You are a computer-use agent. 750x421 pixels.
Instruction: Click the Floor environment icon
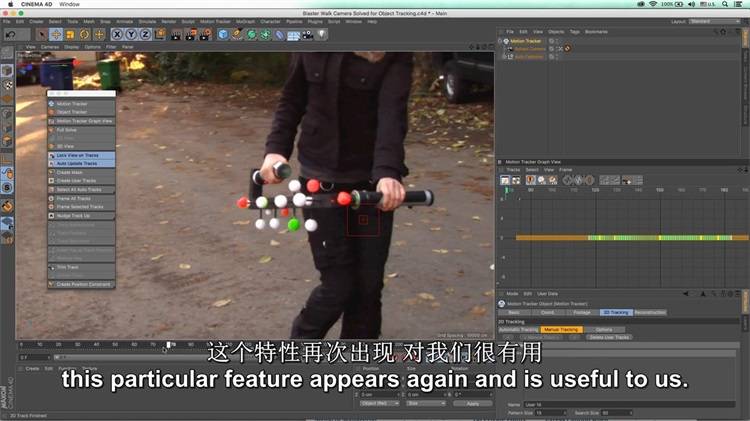pos(294,35)
